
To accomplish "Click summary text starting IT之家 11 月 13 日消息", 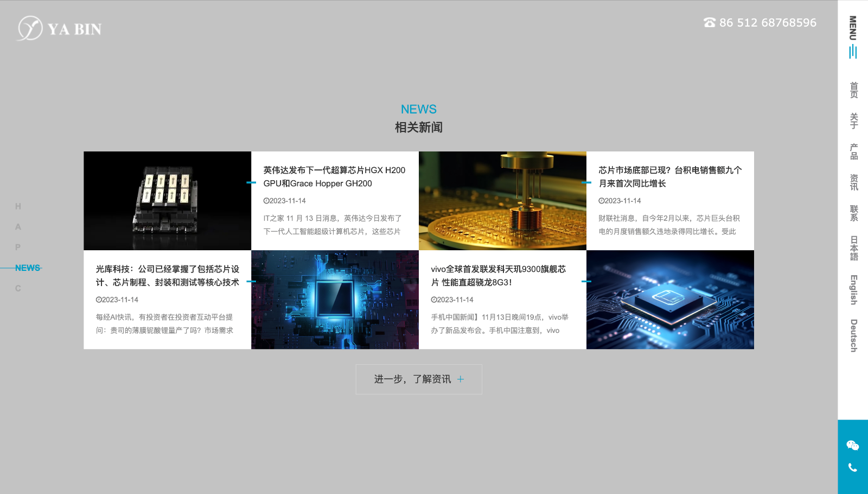I will click(333, 225).
